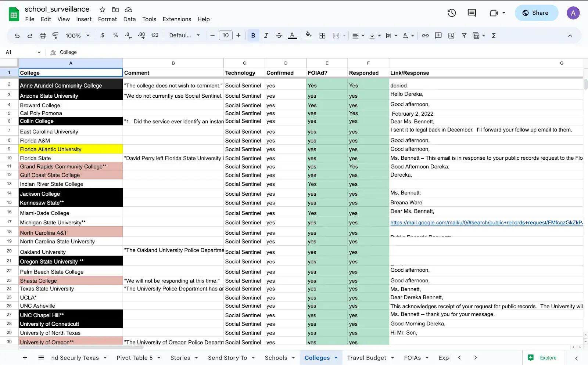Create a filter with funnel icon

[x=464, y=36]
